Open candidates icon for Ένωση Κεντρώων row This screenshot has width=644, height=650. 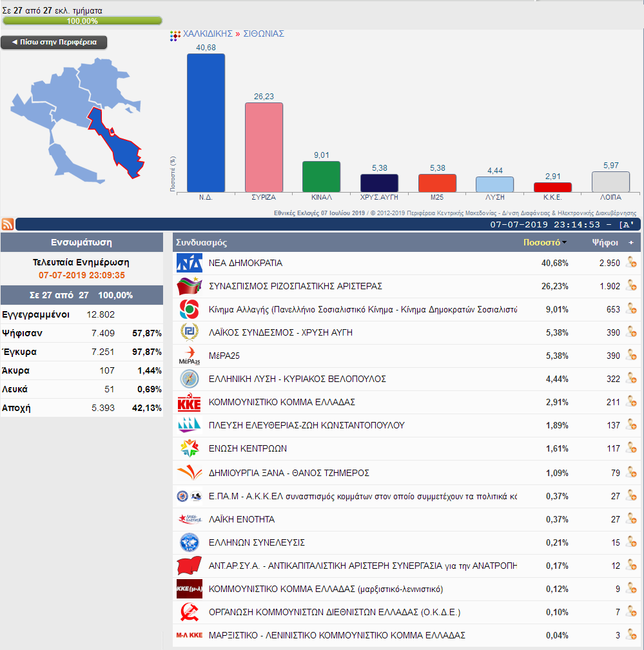pyautogui.click(x=631, y=448)
